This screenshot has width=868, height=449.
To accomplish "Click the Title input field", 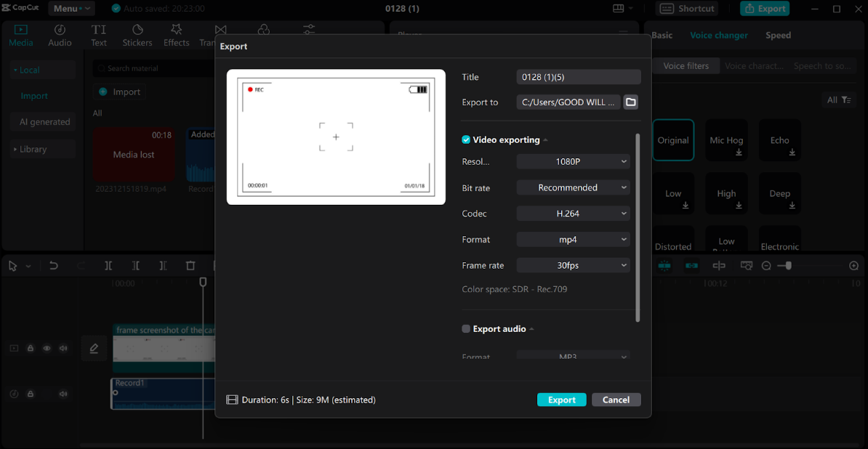I will (579, 77).
